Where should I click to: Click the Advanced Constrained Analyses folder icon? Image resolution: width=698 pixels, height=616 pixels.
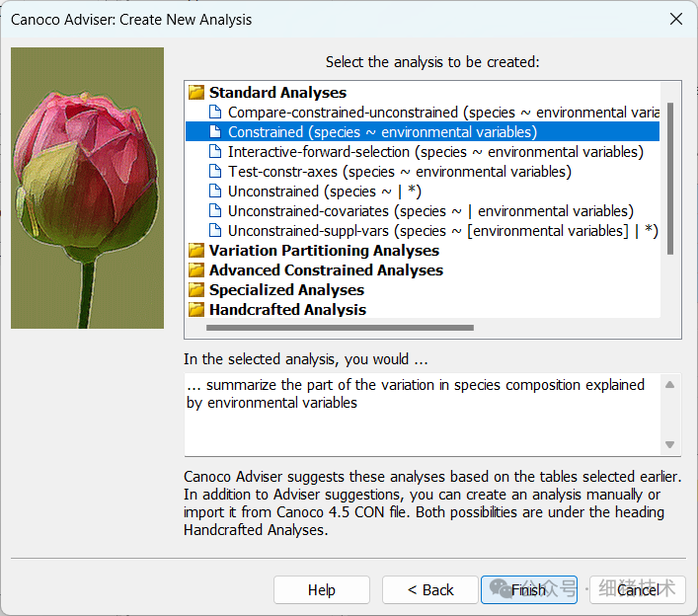[x=196, y=270]
